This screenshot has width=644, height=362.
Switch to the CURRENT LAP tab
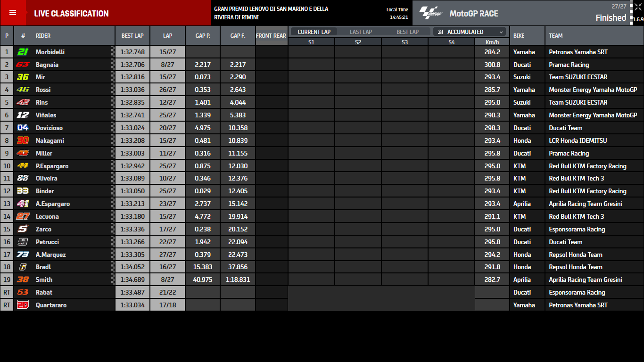[x=314, y=32]
